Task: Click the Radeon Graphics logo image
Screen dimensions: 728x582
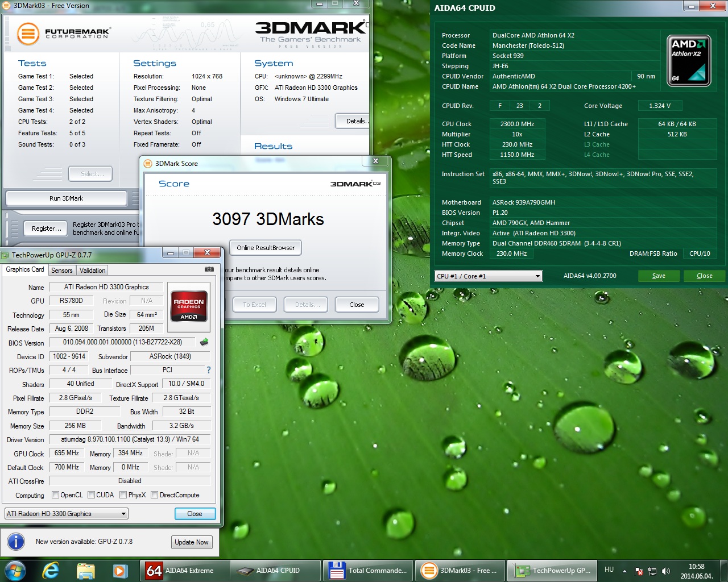Action: (189, 307)
